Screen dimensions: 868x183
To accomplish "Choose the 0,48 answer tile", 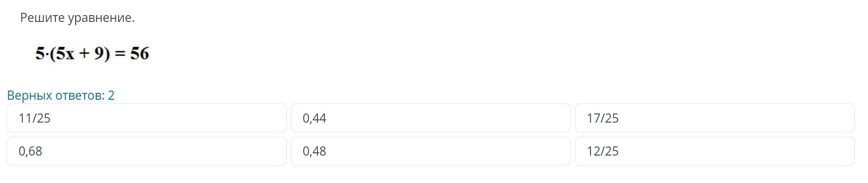I will point(431,151).
